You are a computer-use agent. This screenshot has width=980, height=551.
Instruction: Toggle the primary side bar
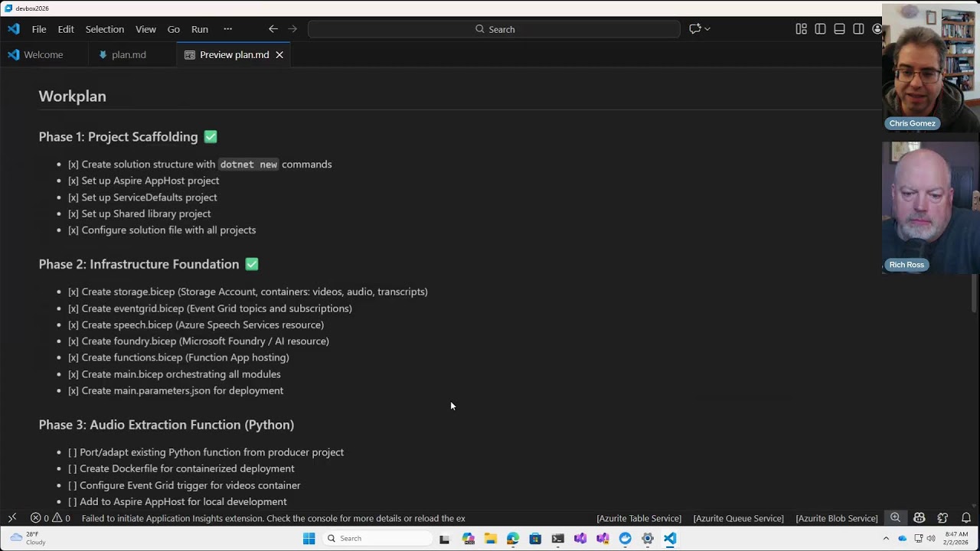coord(820,29)
